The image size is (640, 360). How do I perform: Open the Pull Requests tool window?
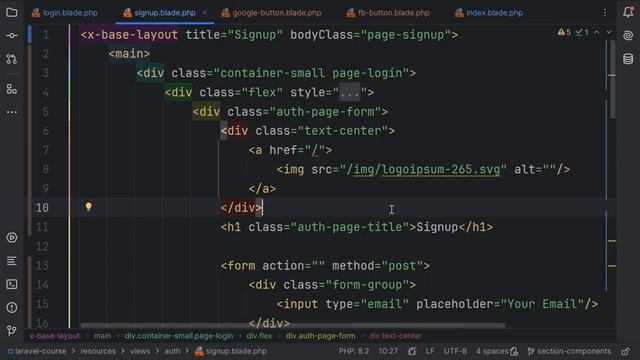pyautogui.click(x=11, y=59)
